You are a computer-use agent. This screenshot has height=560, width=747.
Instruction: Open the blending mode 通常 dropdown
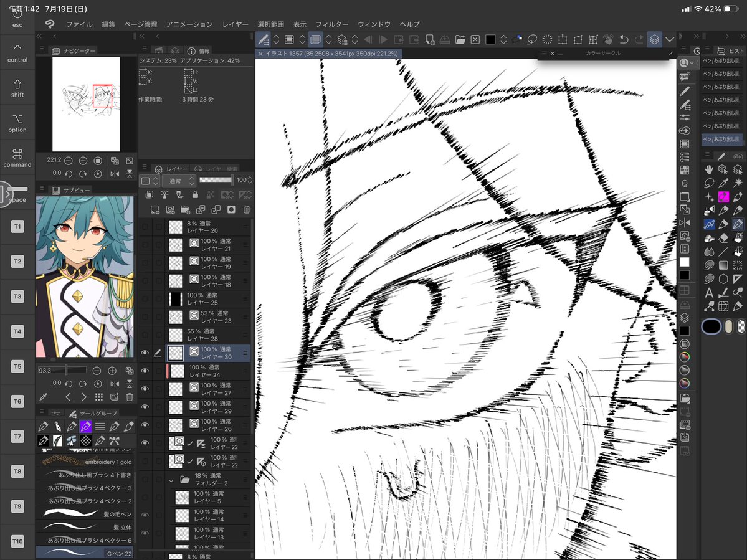click(x=179, y=181)
